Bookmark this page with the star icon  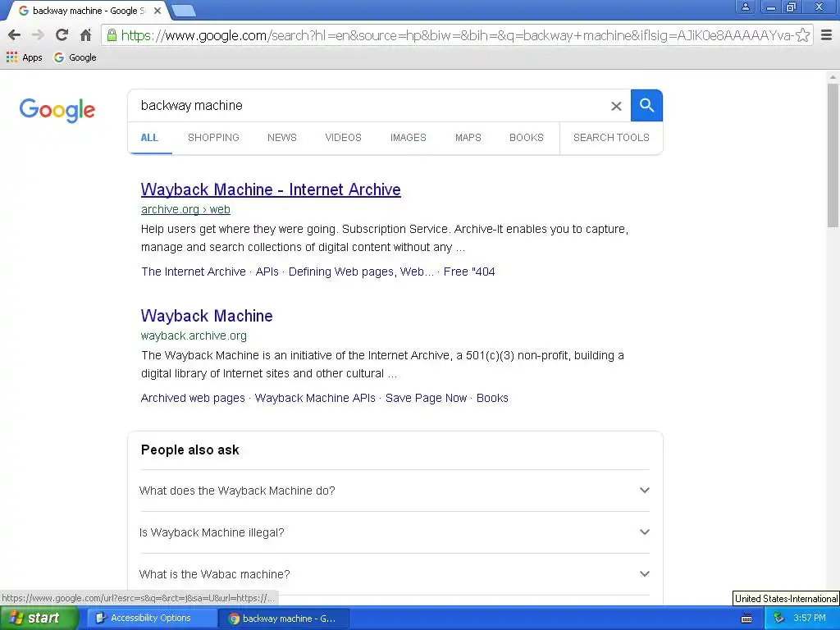coord(802,35)
